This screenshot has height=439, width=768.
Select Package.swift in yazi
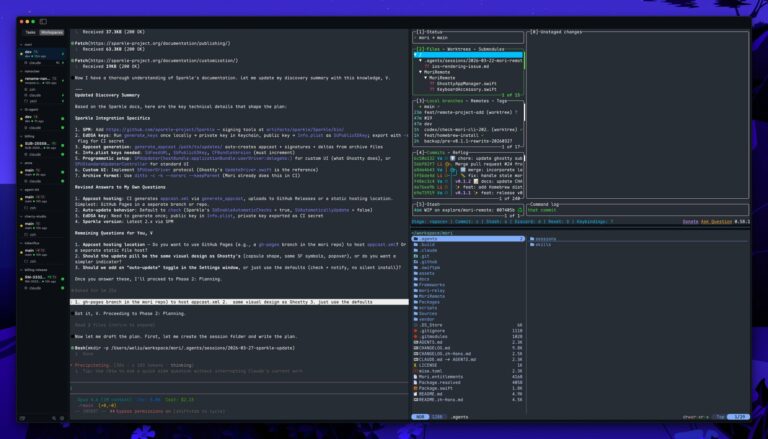click(x=469, y=388)
